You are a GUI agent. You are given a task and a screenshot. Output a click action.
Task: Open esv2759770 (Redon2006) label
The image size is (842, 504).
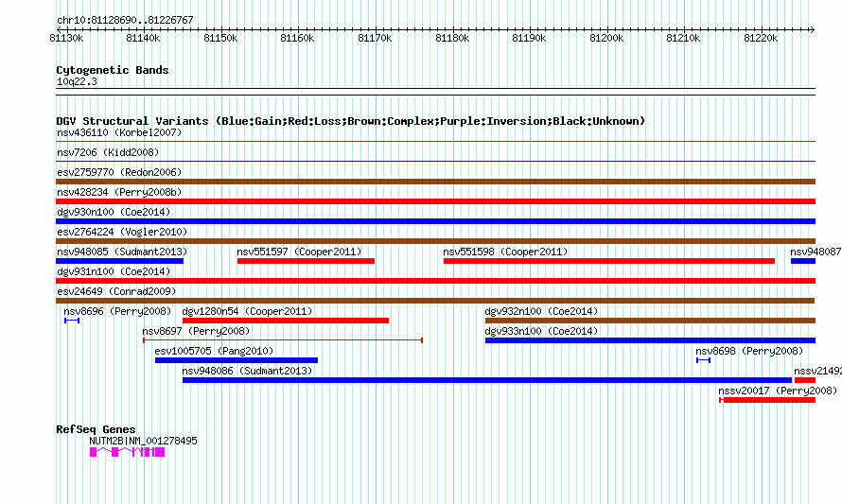tap(119, 172)
